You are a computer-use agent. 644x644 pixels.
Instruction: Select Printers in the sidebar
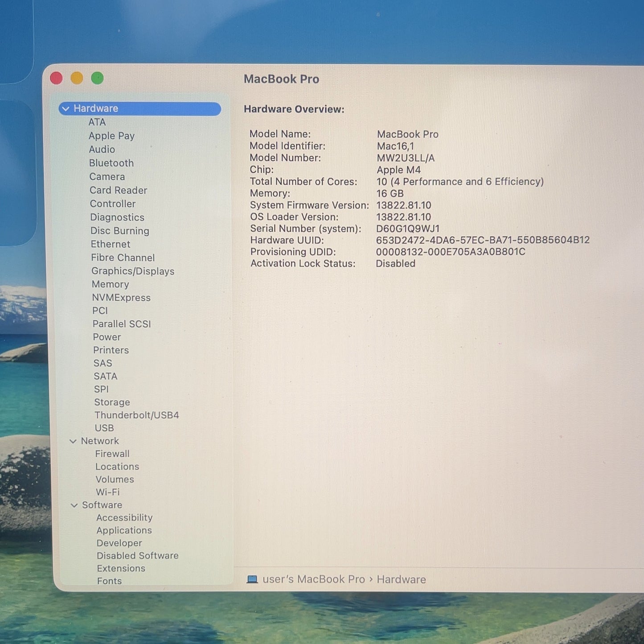[x=111, y=350]
